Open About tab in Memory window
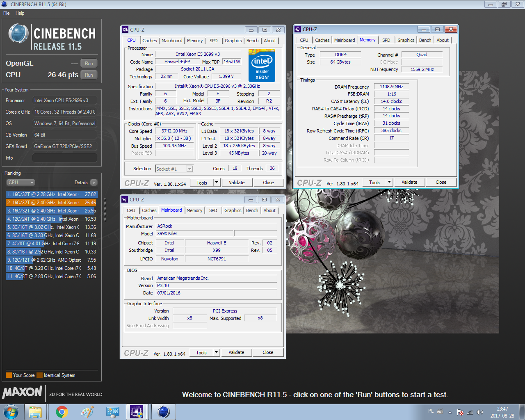Image resolution: width=525 pixels, height=420 pixels. (x=443, y=40)
